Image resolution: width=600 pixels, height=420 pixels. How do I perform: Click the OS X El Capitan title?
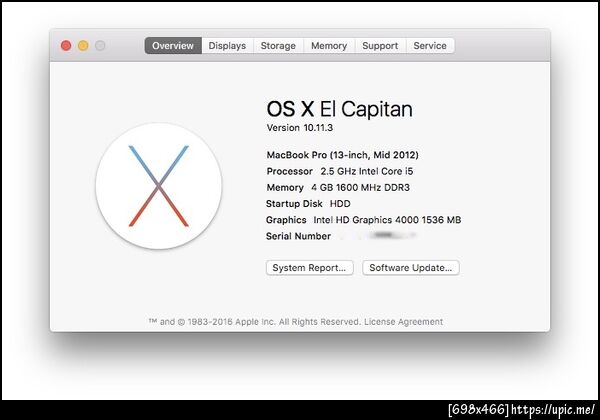339,109
